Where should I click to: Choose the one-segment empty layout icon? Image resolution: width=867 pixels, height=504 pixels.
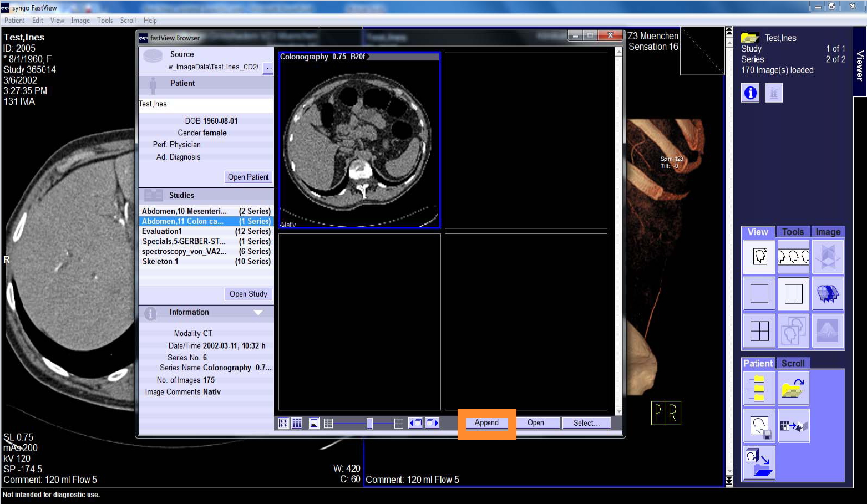759,293
